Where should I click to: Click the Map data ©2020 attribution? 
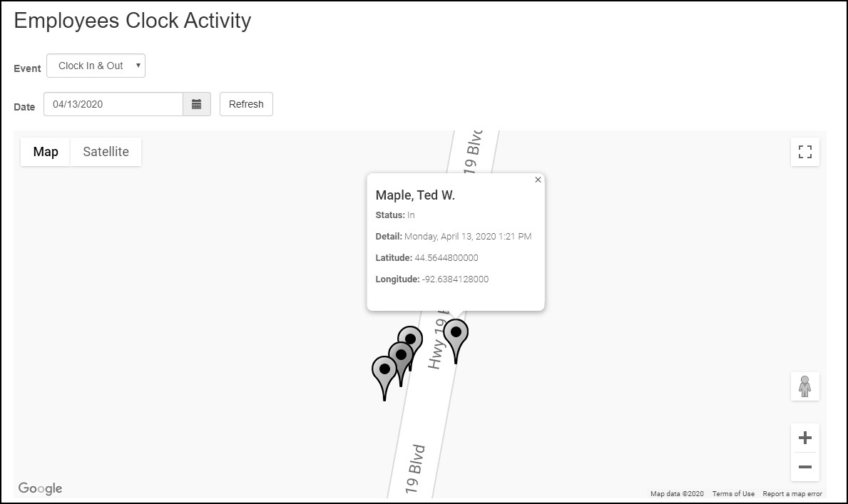(677, 494)
